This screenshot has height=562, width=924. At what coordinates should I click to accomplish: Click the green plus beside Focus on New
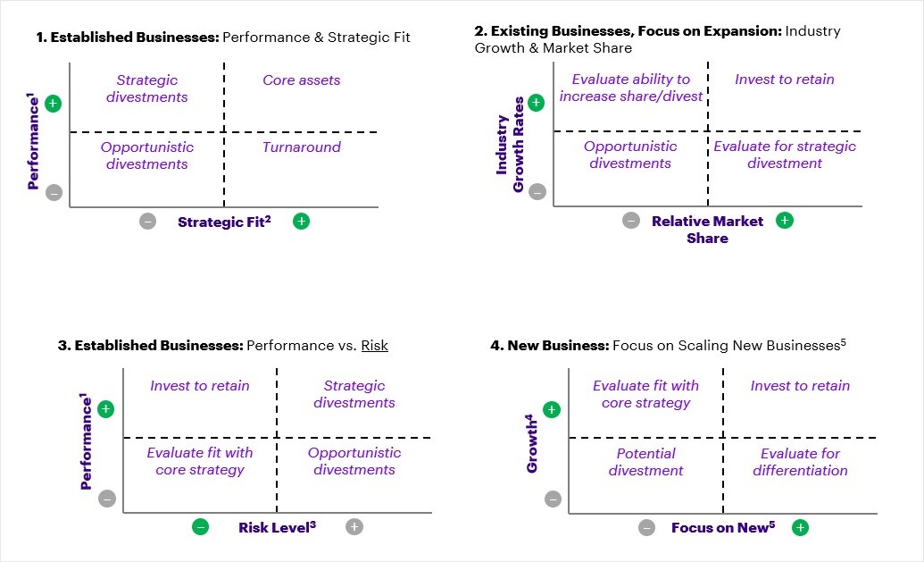click(800, 527)
